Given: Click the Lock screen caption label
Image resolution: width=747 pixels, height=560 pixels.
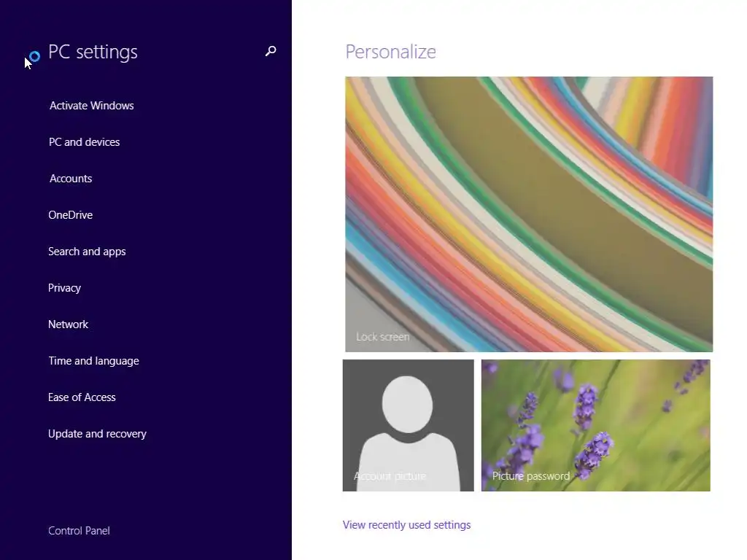Looking at the screenshot, I should point(382,337).
